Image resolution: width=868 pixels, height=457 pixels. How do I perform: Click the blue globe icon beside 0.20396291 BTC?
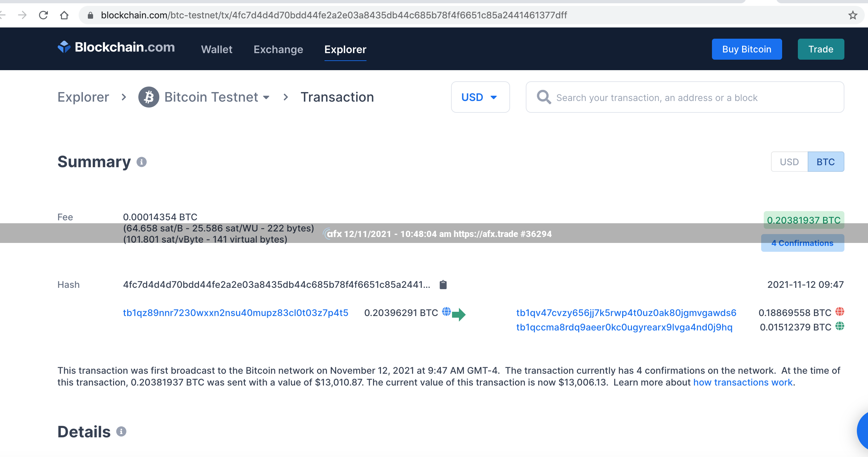446,312
